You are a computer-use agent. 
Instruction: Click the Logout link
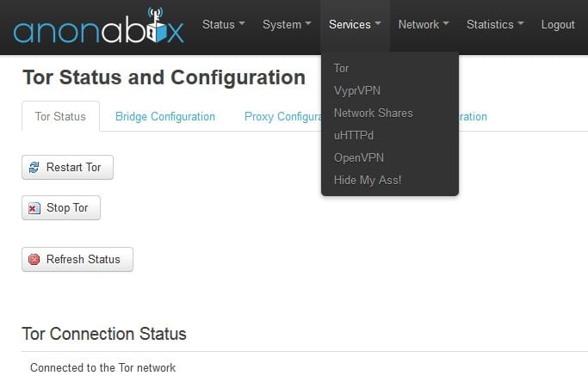click(x=558, y=25)
